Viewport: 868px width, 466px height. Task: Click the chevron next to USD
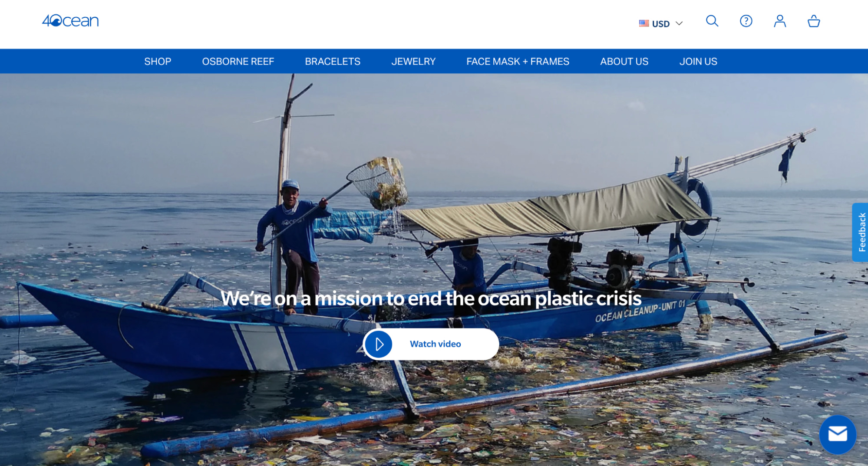click(x=679, y=23)
